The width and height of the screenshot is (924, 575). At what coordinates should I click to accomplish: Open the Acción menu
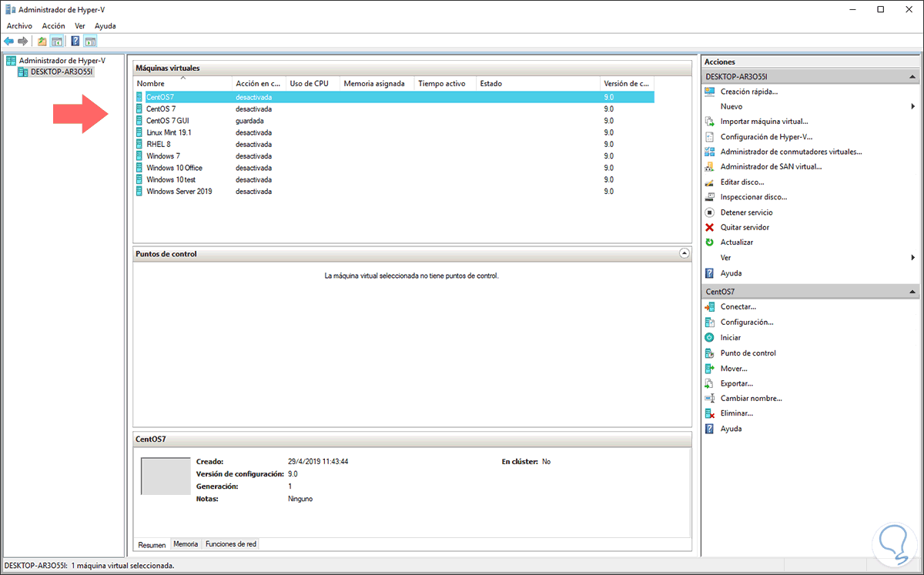[x=54, y=25]
